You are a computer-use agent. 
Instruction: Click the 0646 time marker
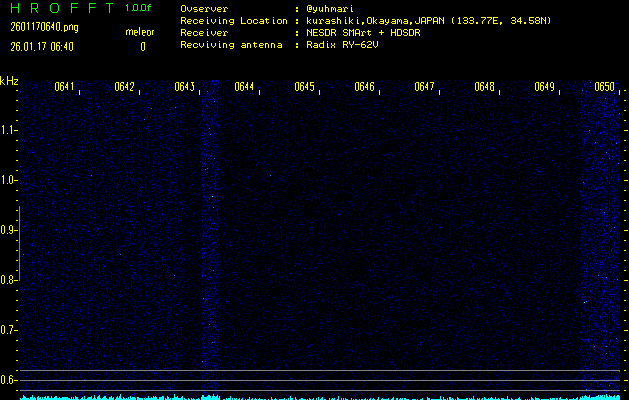(364, 87)
